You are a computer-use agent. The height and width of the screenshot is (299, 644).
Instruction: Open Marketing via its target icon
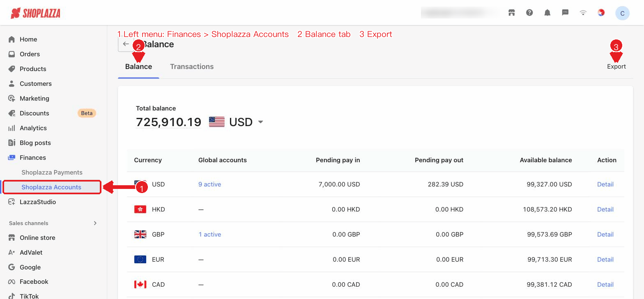click(11, 99)
